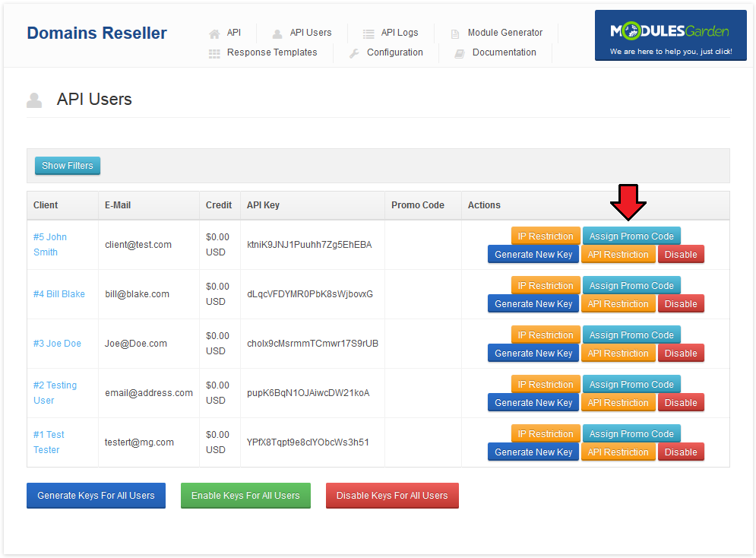Click Enable Keys For All Users
756x558 pixels.
pos(245,496)
